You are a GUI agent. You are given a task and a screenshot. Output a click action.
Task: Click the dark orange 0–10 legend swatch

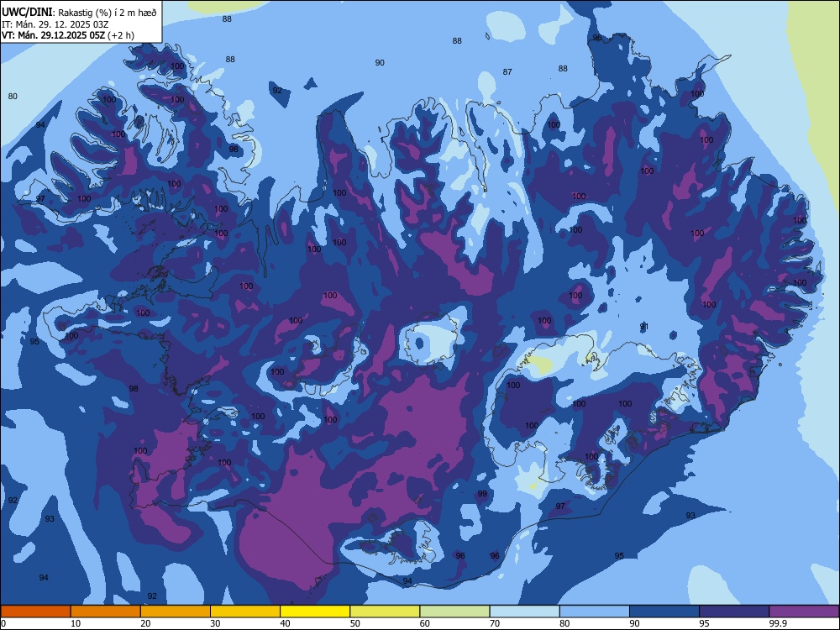pyautogui.click(x=35, y=612)
